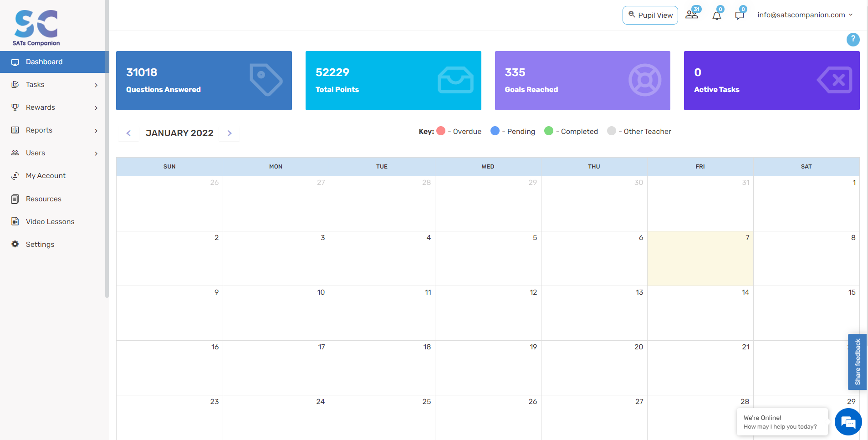
Task: Go to previous month in calendar
Action: [128, 133]
